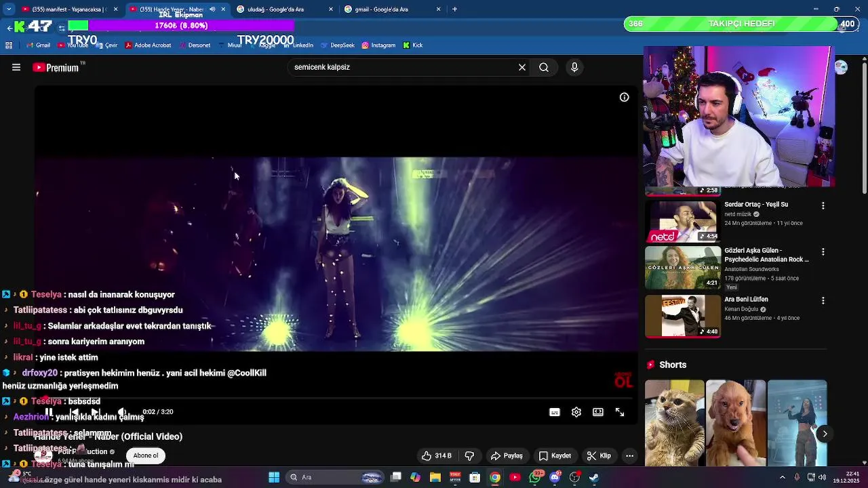This screenshot has width=868, height=488.
Task: Open the player settings gear
Action: [x=576, y=412]
